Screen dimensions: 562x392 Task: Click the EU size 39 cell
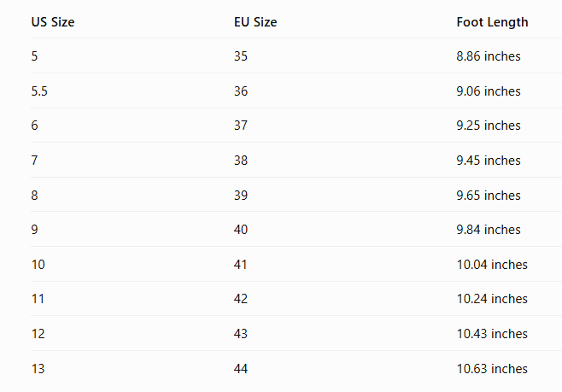(x=241, y=195)
